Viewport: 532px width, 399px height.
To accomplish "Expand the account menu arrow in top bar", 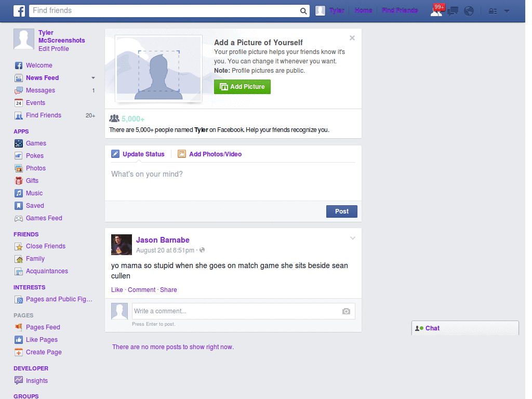I will click(x=507, y=11).
